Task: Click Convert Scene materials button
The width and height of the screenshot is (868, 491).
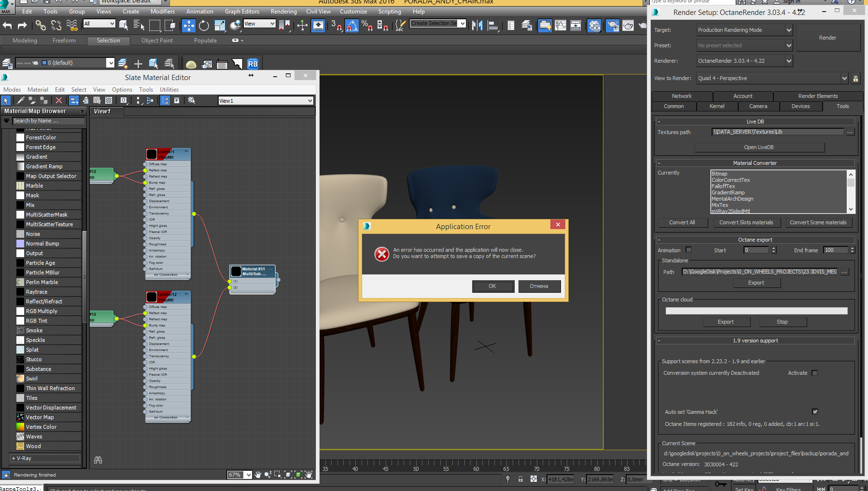Action: click(x=818, y=222)
